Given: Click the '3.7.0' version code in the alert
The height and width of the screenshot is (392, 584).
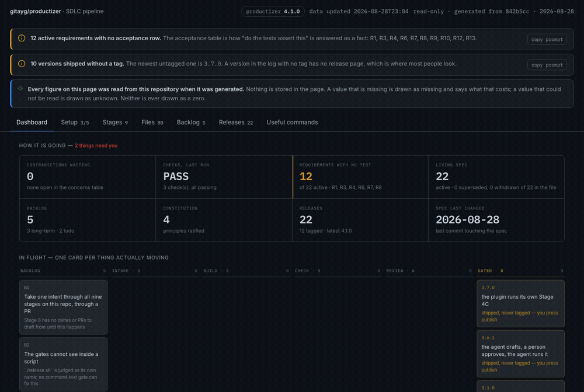Looking at the screenshot, I should 213,64.
